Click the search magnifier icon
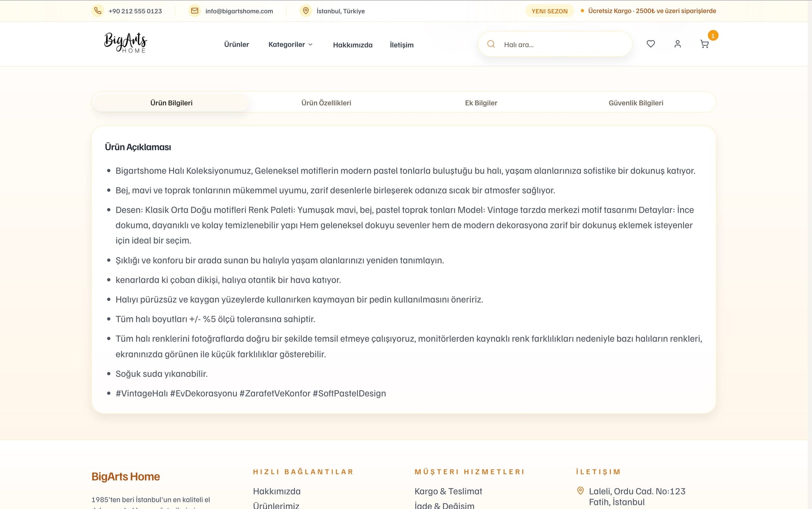The height and width of the screenshot is (509, 812). [x=491, y=44]
